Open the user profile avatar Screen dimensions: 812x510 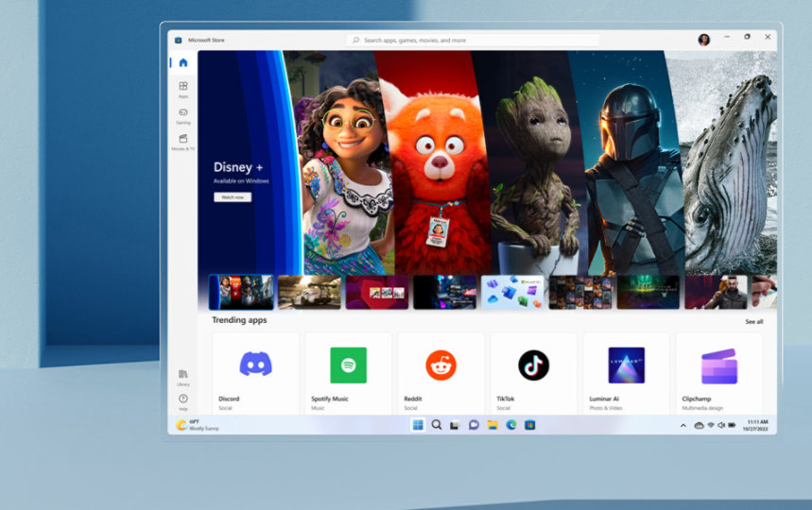click(703, 40)
